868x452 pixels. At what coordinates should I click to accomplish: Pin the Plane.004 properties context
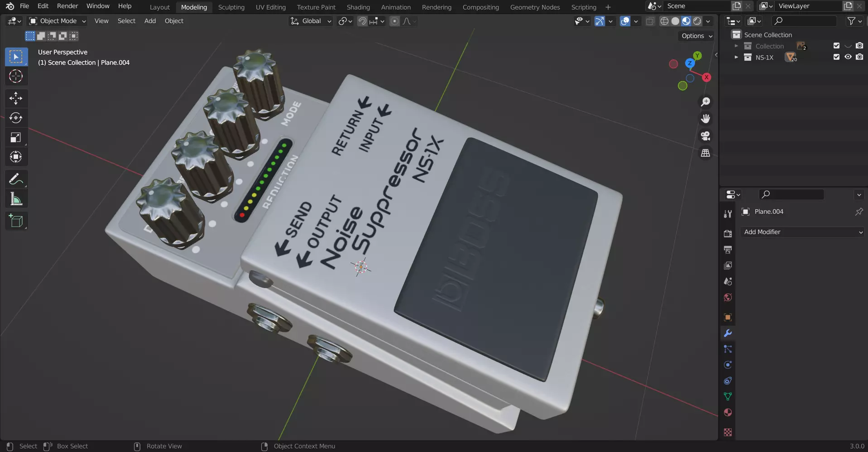[x=858, y=212]
